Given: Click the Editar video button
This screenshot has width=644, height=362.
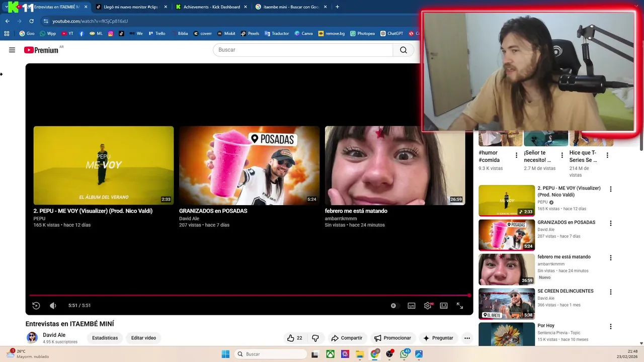Looking at the screenshot, I should coord(143,338).
